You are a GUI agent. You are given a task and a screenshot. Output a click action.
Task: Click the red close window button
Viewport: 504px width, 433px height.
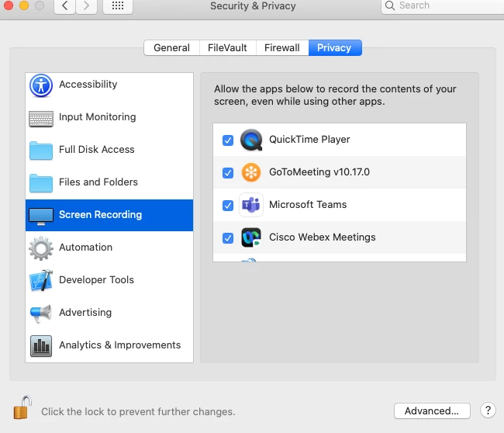8,5
